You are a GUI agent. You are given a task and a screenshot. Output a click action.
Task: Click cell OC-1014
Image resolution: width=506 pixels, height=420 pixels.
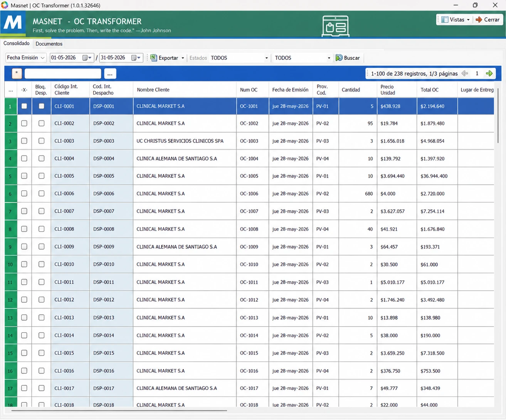click(253, 335)
